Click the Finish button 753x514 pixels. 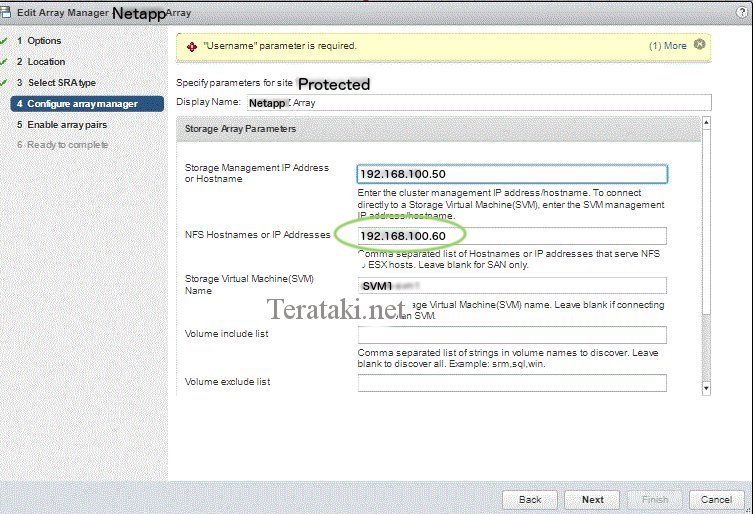[655, 500]
